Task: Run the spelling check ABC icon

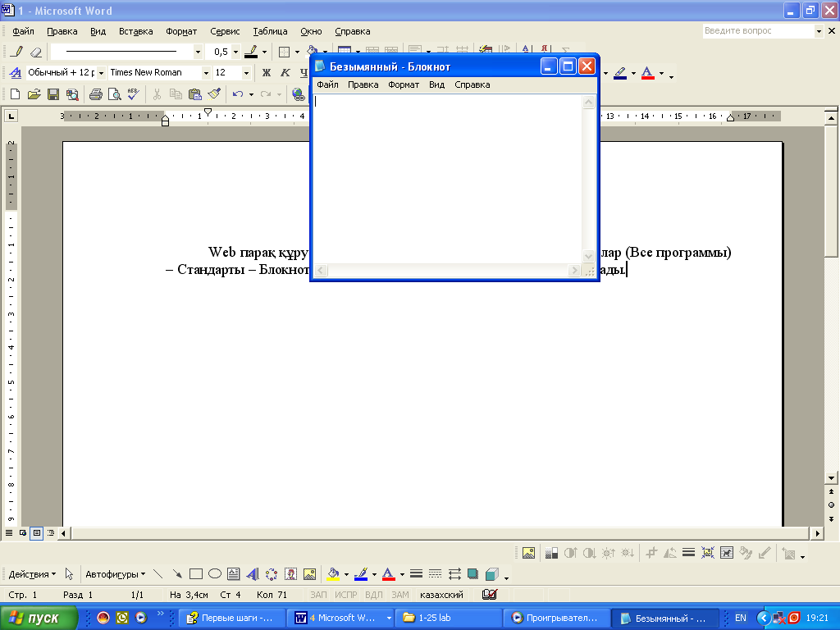Action: pos(133,94)
